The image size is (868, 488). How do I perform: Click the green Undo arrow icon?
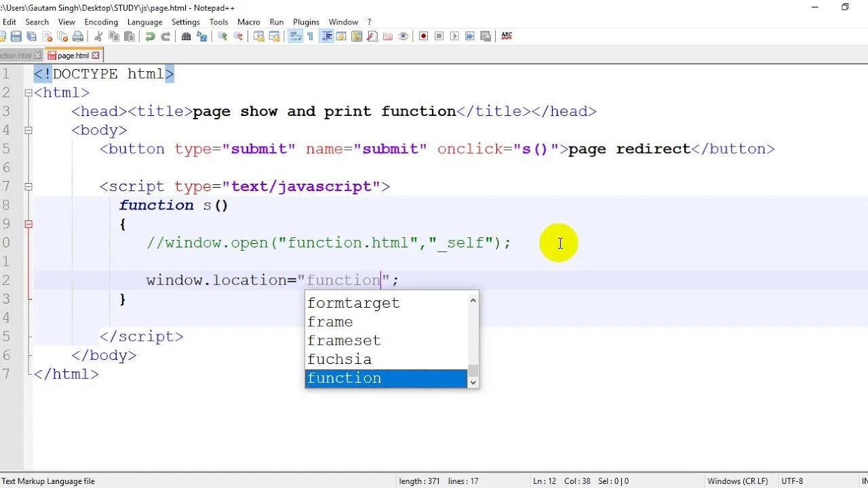[x=150, y=36]
